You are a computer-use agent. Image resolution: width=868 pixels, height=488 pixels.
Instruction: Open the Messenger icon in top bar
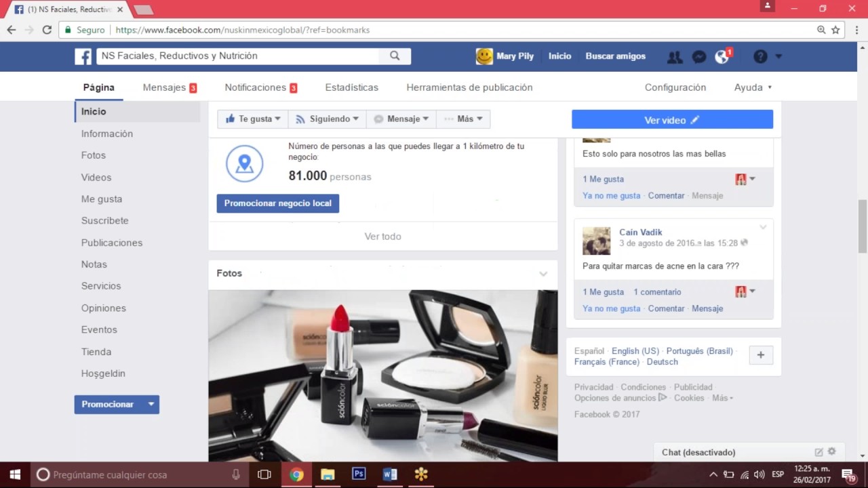point(699,56)
